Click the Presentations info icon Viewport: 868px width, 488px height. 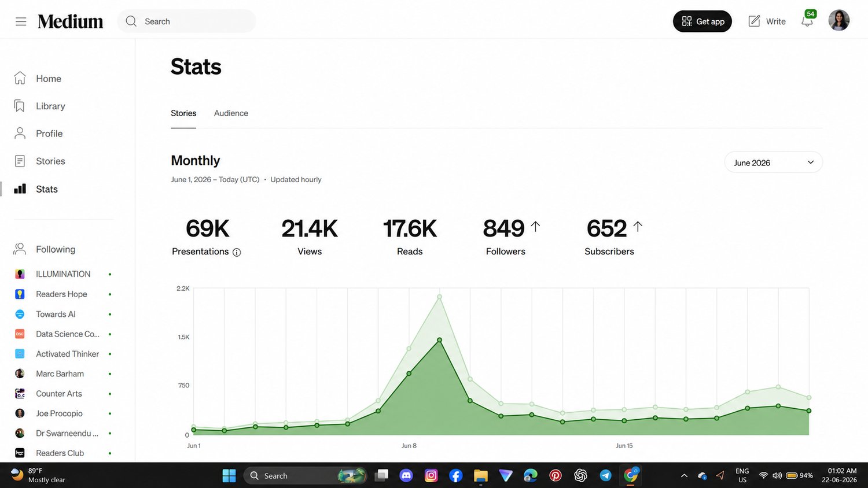237,252
